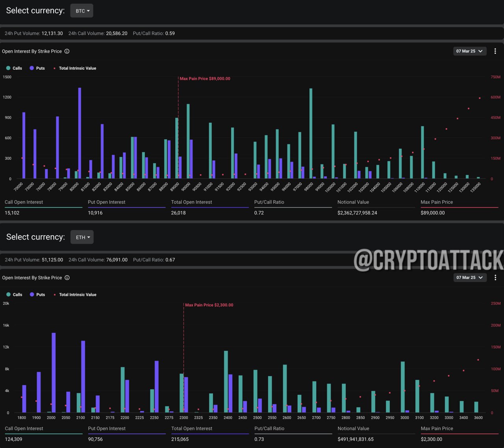Click ETH summary Put/Call Ratio value 0.73
This screenshot has height=448, width=504.
click(259, 439)
